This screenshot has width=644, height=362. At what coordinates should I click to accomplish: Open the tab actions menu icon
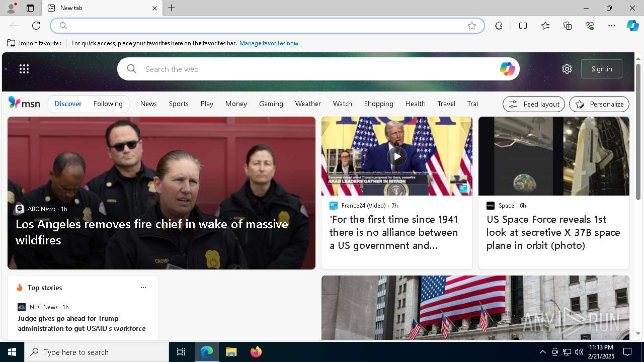click(x=30, y=8)
